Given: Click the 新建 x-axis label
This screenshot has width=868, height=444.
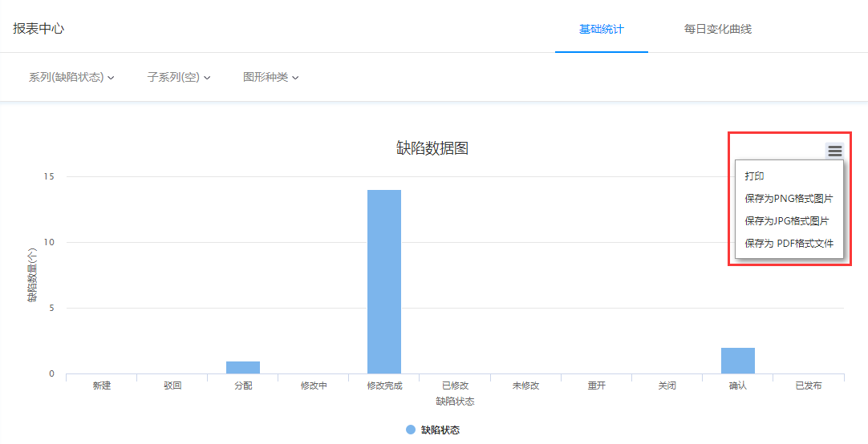Looking at the screenshot, I should pos(102,385).
